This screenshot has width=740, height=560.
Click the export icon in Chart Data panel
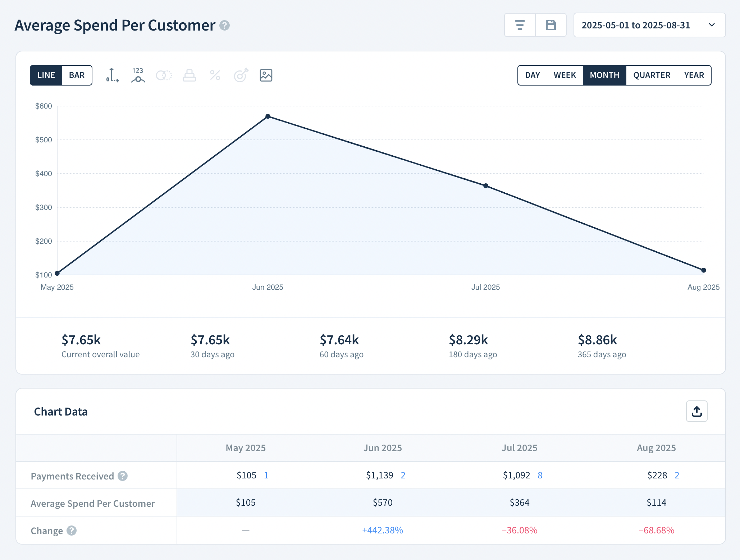click(x=696, y=411)
